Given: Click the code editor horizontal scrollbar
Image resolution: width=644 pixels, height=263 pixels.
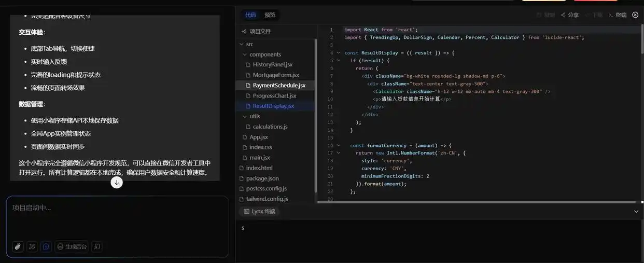Looking at the screenshot, I should (x=477, y=202).
